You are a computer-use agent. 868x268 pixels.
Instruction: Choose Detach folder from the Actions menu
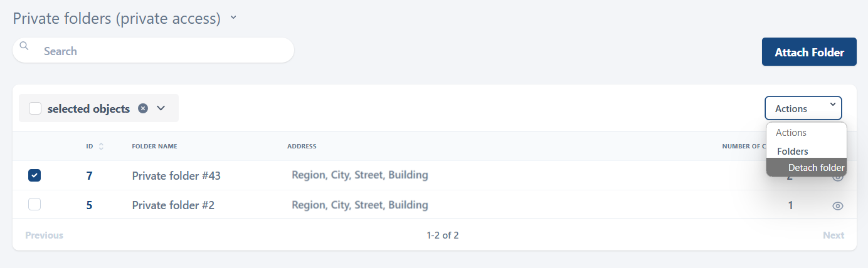click(x=815, y=167)
